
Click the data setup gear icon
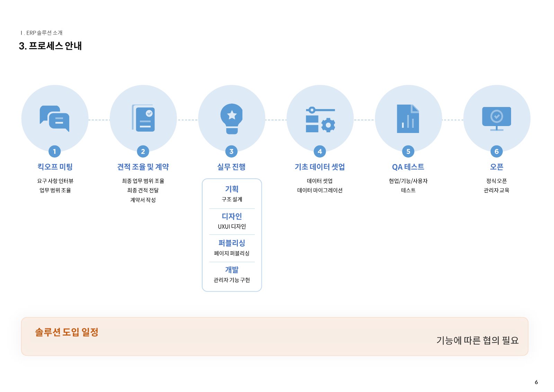click(320, 119)
